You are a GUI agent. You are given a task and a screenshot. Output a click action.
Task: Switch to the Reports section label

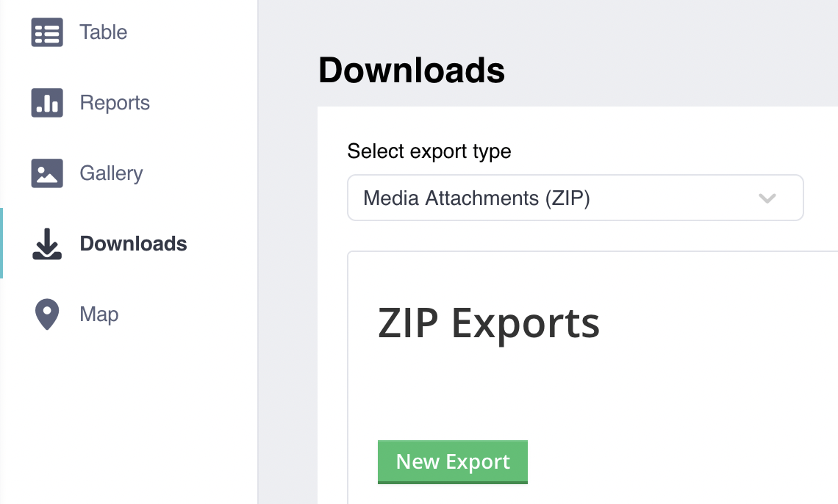pyautogui.click(x=115, y=103)
